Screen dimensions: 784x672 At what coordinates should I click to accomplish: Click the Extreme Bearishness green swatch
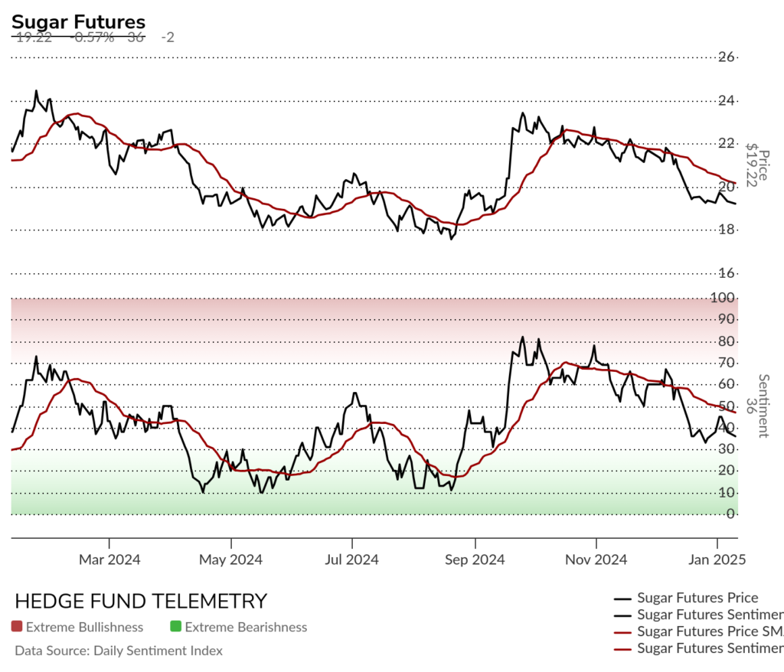pyautogui.click(x=175, y=627)
